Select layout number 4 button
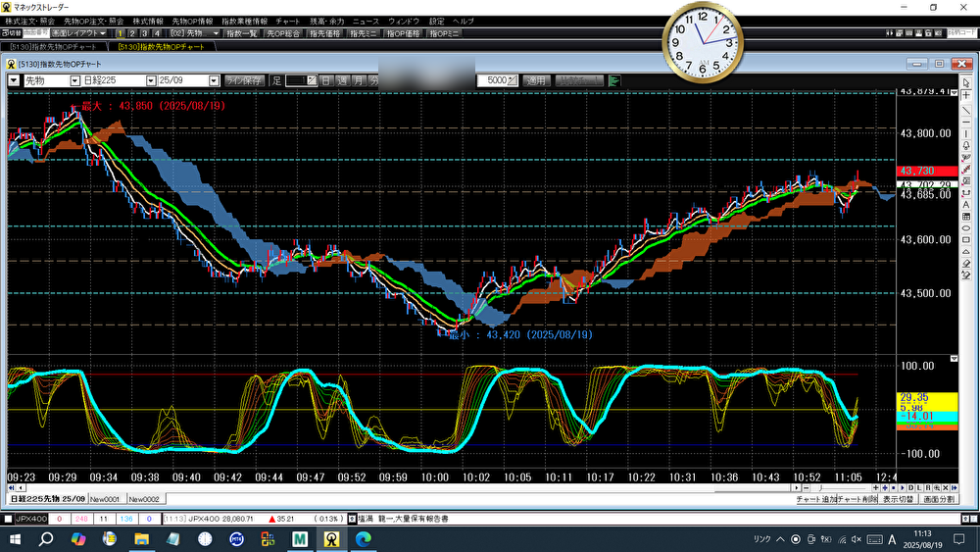 tap(157, 33)
